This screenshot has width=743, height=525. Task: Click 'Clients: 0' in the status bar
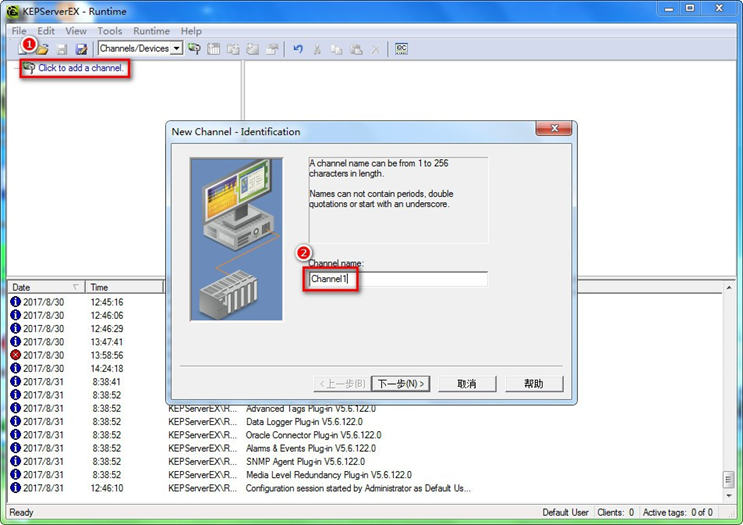pyautogui.click(x=616, y=512)
